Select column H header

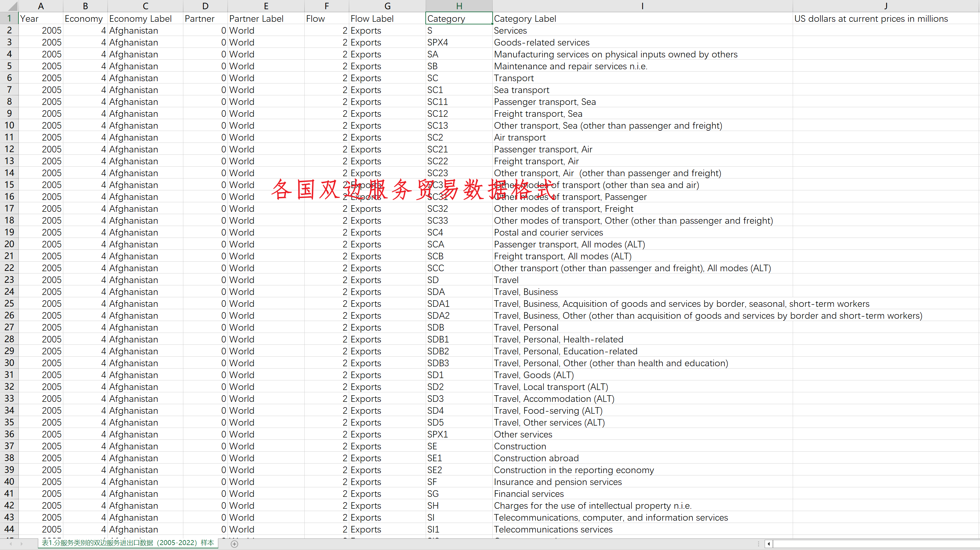459,6
